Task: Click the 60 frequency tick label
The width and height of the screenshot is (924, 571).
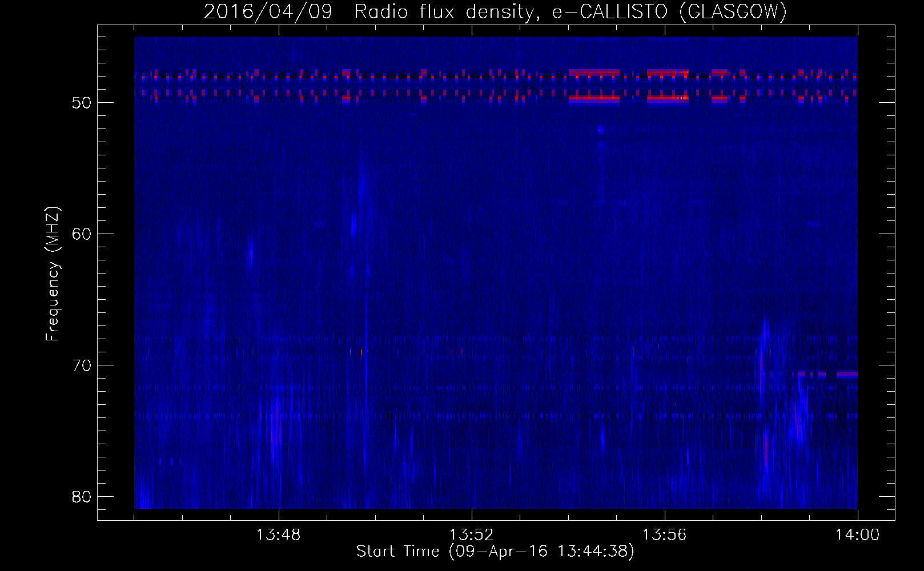Action: coord(82,234)
